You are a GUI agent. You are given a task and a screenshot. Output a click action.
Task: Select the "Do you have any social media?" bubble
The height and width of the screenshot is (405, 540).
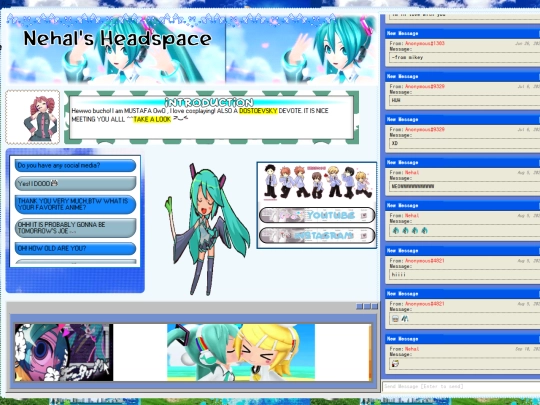tap(75, 166)
